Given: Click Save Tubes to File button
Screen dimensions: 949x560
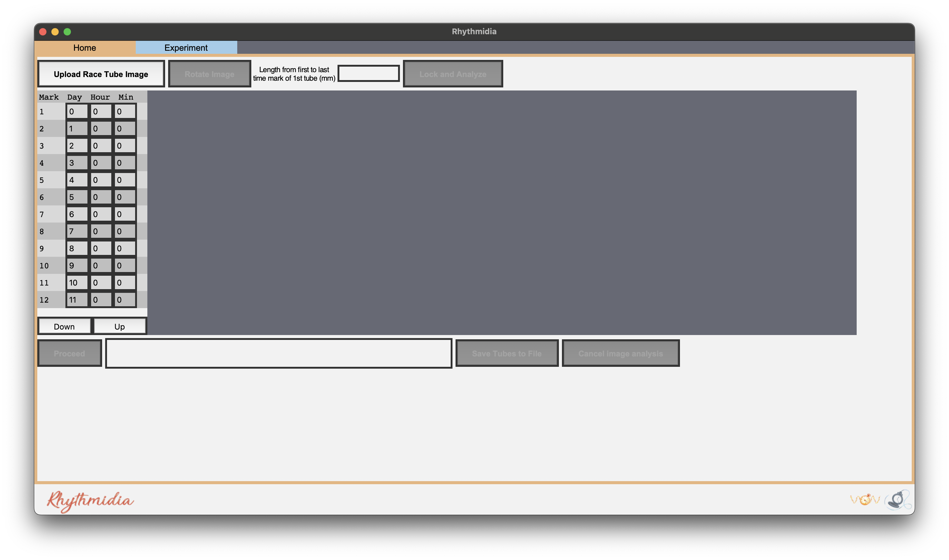Looking at the screenshot, I should (507, 353).
